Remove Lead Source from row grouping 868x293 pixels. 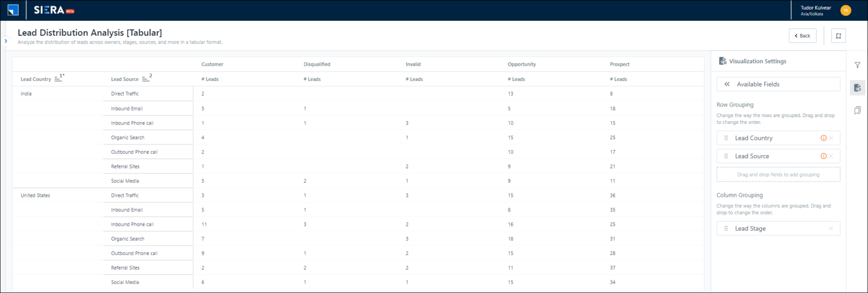coord(831,156)
